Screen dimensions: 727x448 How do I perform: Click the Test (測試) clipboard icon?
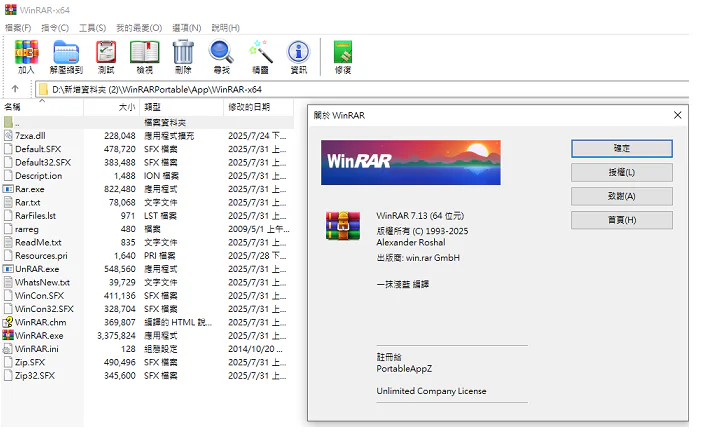pos(106,52)
